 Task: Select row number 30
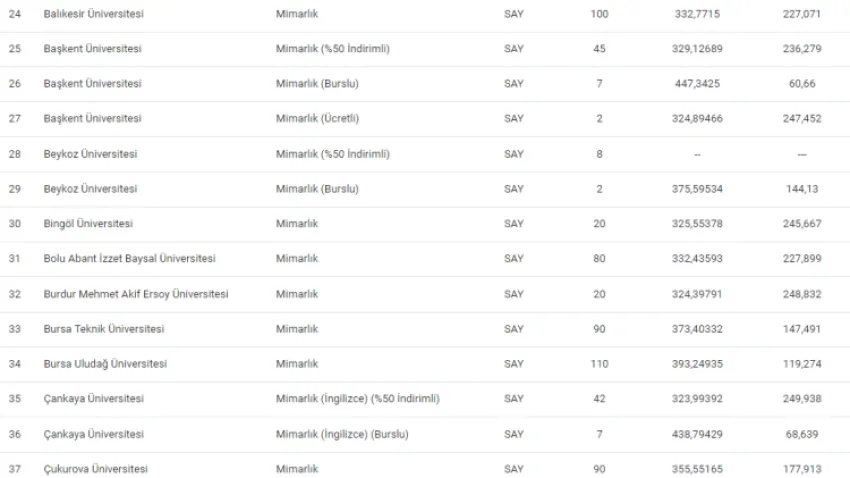[15, 223]
